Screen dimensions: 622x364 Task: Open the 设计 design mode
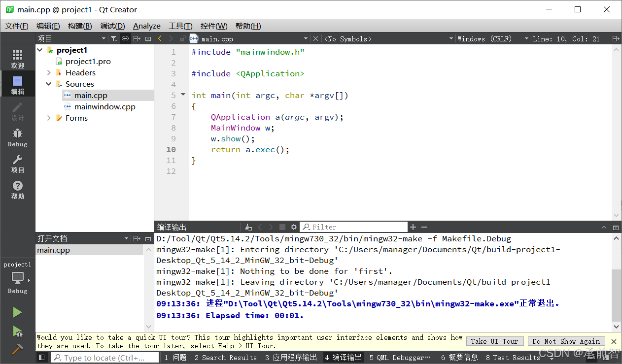click(18, 111)
